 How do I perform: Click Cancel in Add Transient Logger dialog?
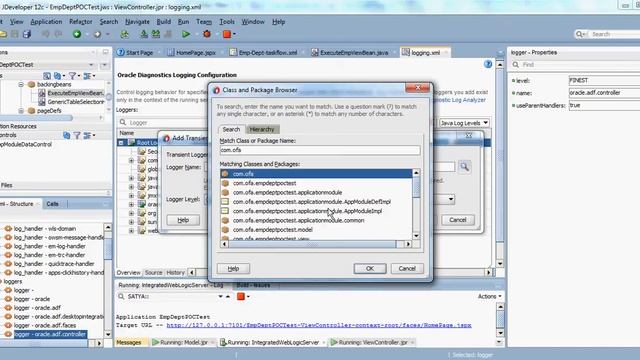[x=458, y=220]
